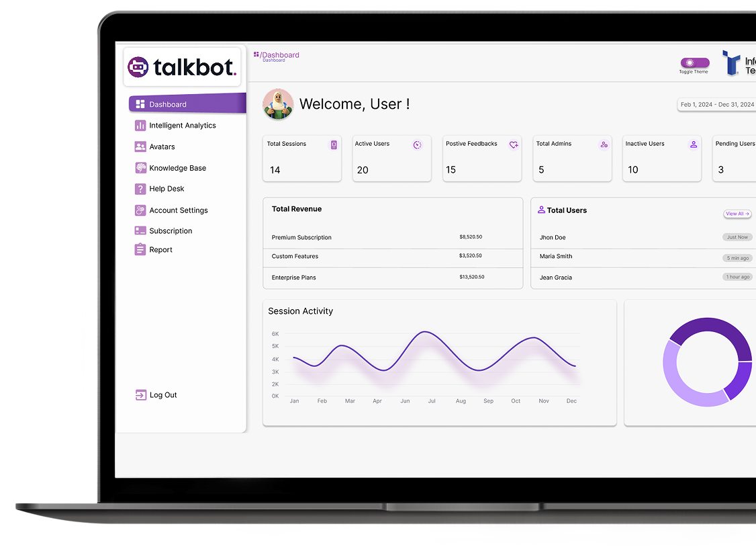Viewport: 756px width, 549px height.
Task: Click the Intelligent Analytics bar chart icon
Action: click(x=140, y=126)
